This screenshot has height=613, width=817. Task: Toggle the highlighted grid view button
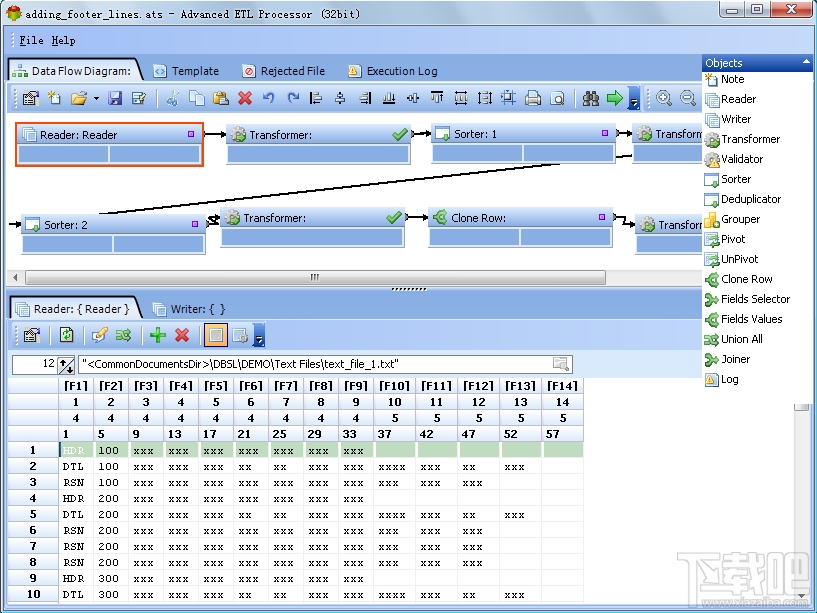(x=216, y=335)
